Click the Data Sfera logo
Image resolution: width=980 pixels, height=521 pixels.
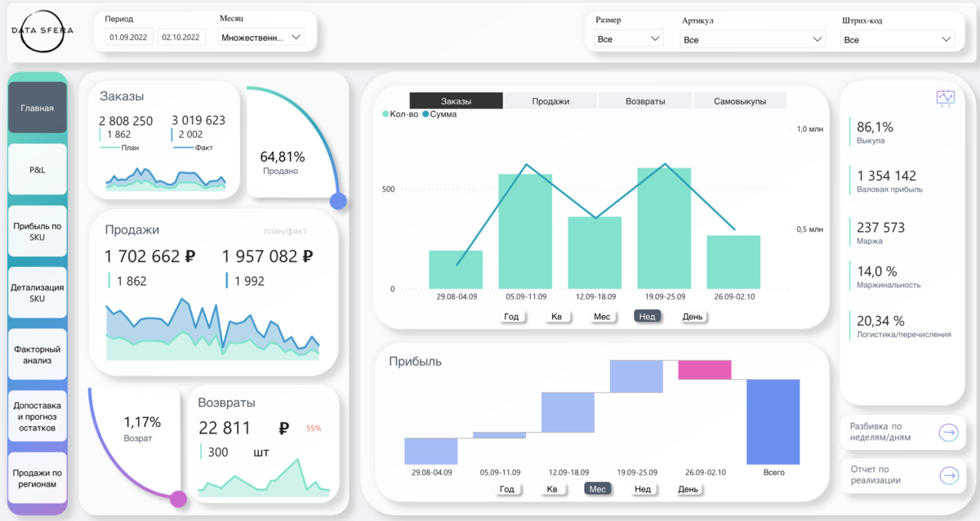pos(42,30)
